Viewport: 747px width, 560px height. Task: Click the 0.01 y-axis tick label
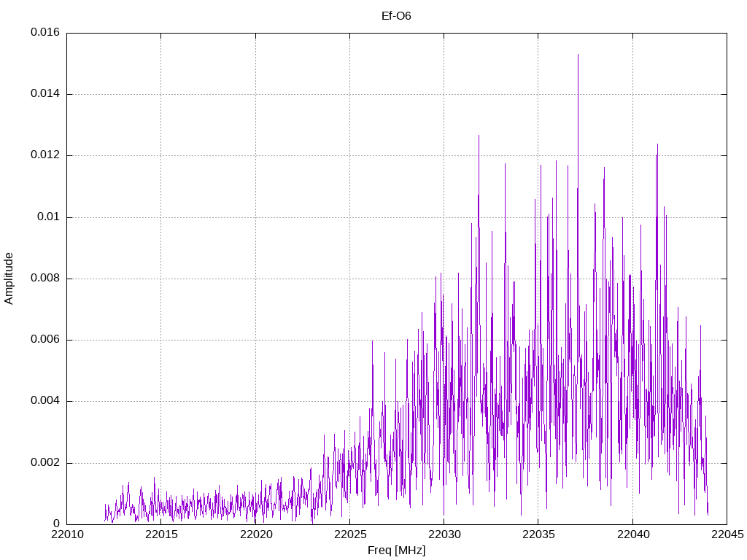(49, 217)
